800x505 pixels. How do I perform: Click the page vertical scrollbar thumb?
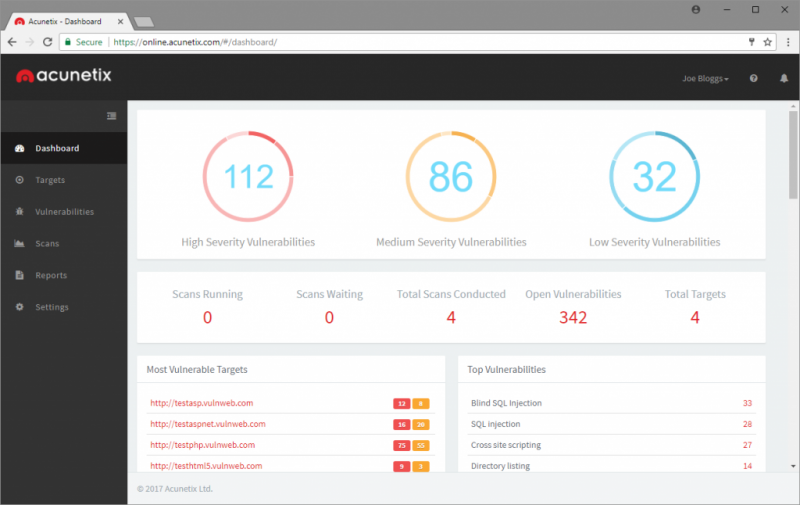point(793,155)
